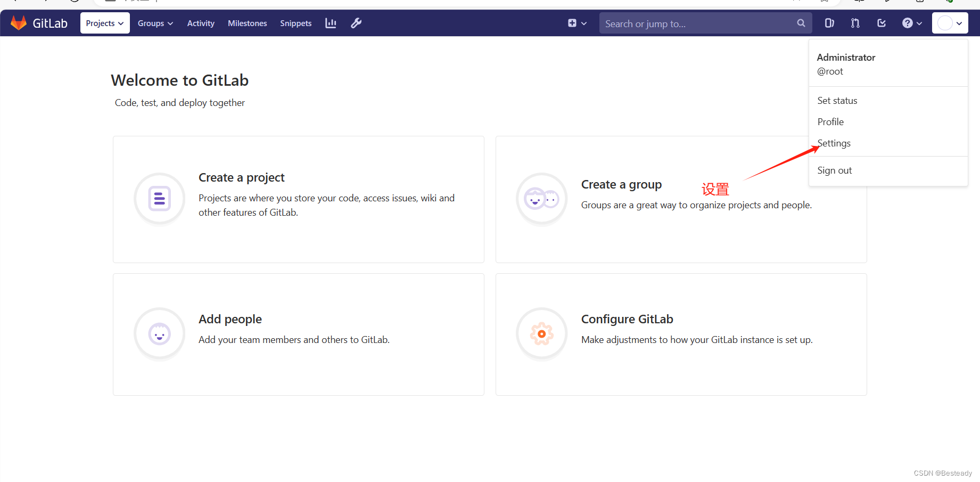Open the Configure GitLab card
Viewport: 980px width, 482px height.
(681, 334)
